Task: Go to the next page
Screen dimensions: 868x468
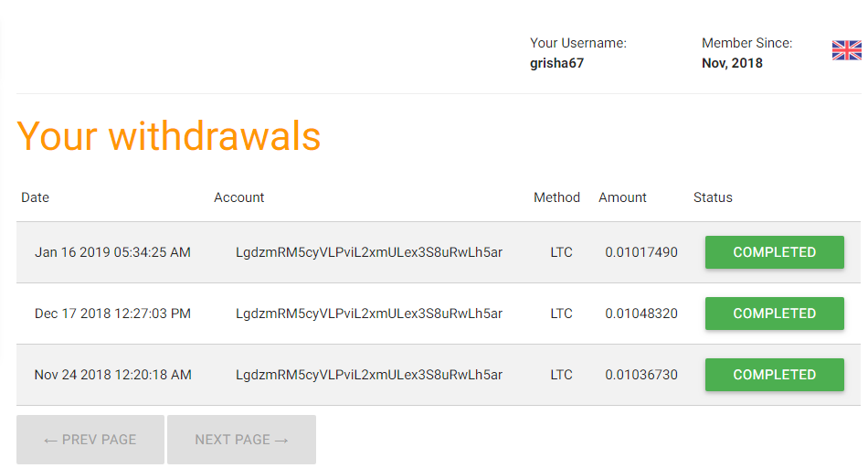Action: [241, 440]
